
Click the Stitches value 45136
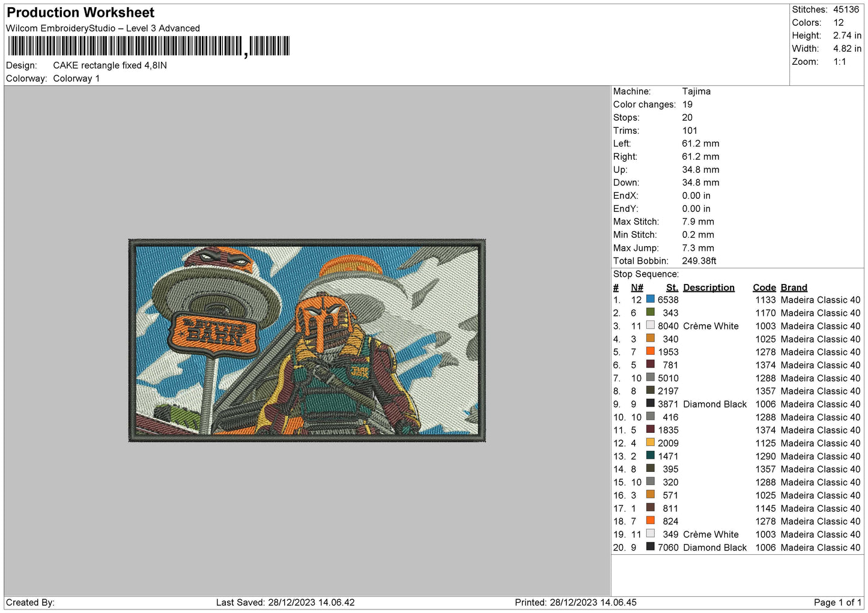coord(846,10)
